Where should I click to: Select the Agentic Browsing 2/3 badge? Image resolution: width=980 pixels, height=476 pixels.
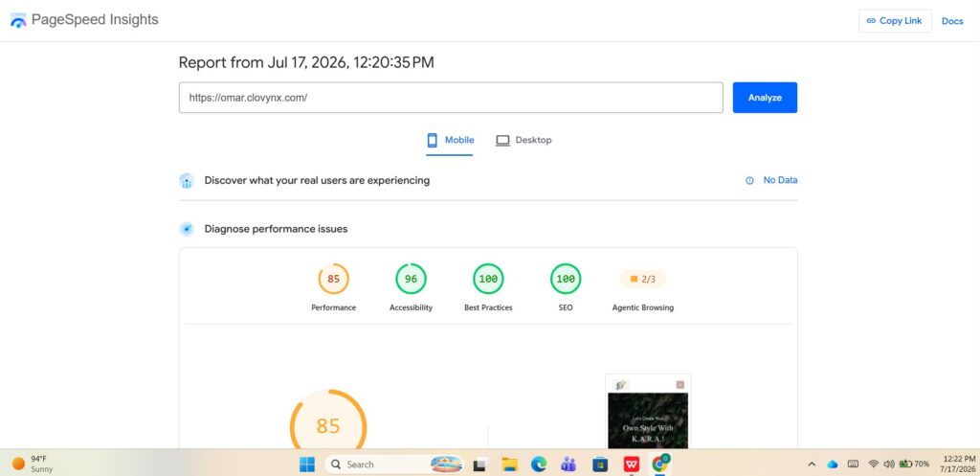point(642,279)
